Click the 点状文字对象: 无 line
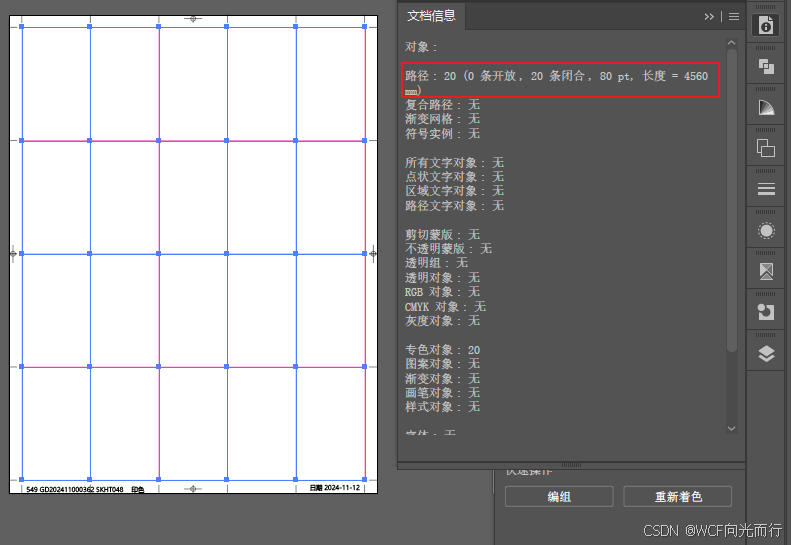 (454, 177)
